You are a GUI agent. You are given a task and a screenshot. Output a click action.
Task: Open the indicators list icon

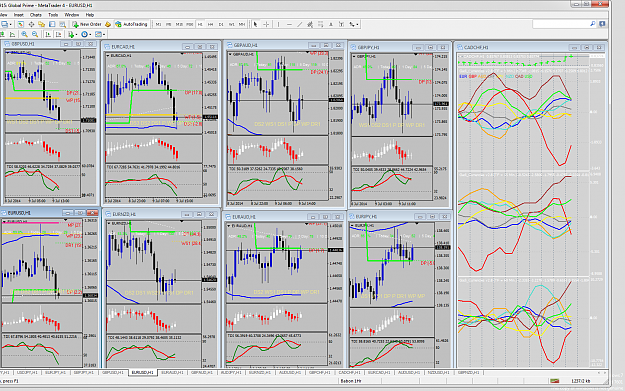click(71, 34)
